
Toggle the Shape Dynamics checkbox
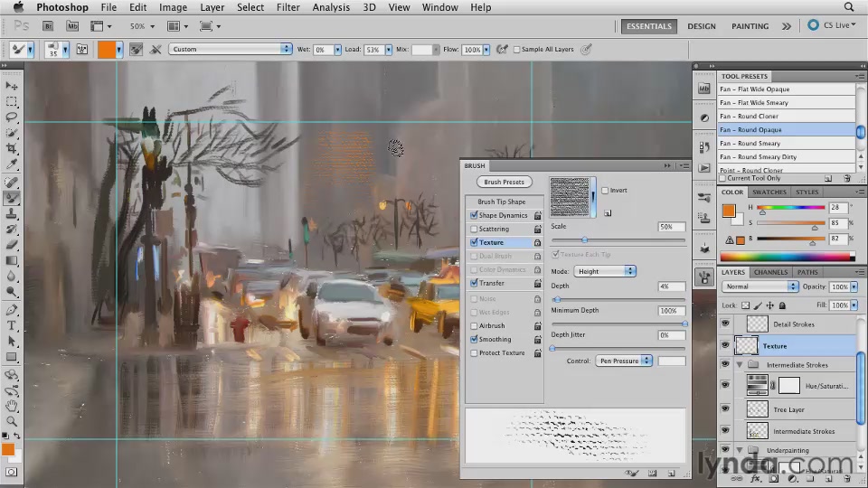(x=474, y=215)
